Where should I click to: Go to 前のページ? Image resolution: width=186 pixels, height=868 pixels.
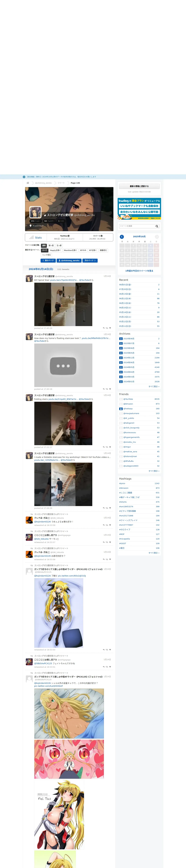(48, 260)
